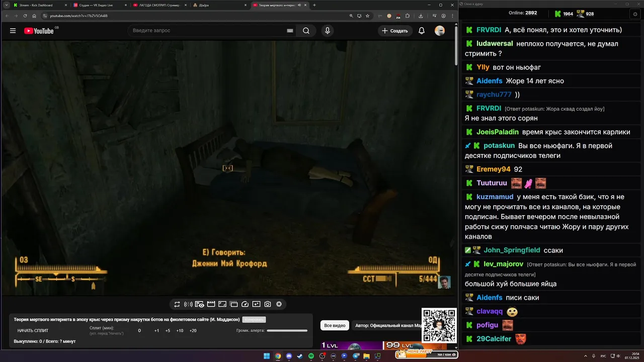Viewport: 644px width, 362px height.
Task: Click НАЧАТЬ СПЛИТ button
Action: coord(33,331)
